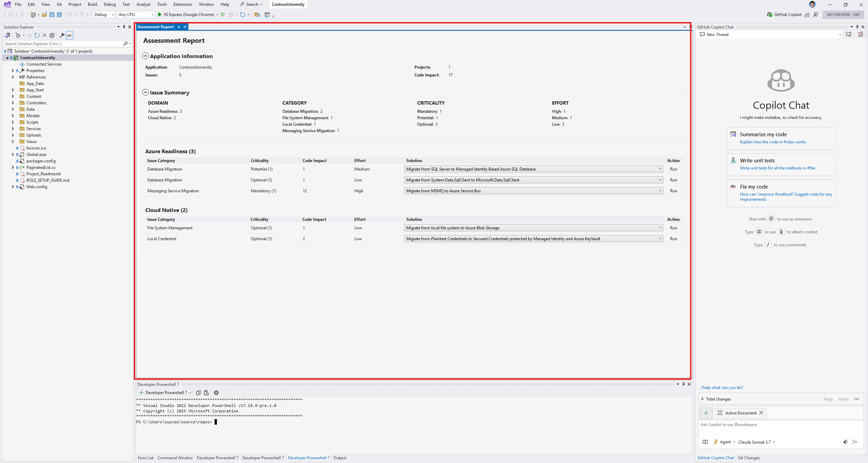The width and height of the screenshot is (868, 463).
Task: Click the GitHub Copilot toolbar badge
Action: pyautogui.click(x=784, y=15)
